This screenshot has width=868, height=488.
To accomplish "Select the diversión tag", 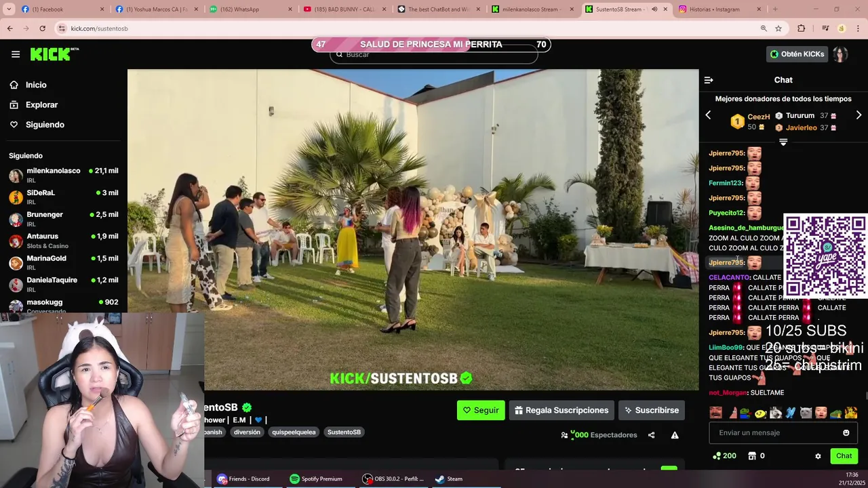I will click(247, 432).
